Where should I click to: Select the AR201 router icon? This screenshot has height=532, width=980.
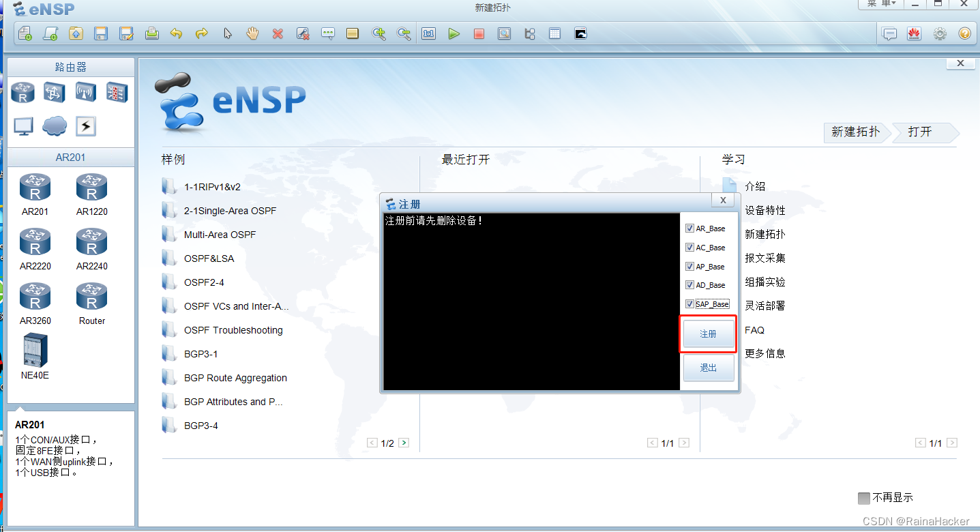(35, 185)
